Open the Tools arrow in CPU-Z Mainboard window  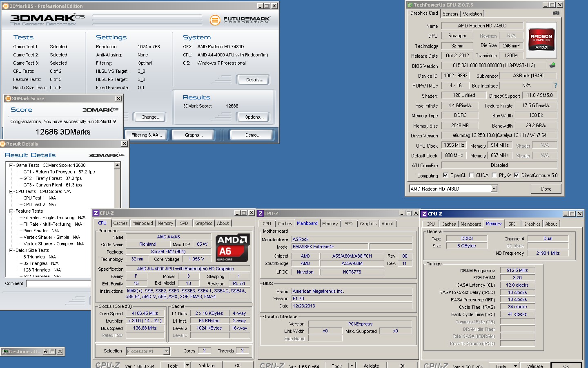[x=352, y=366]
